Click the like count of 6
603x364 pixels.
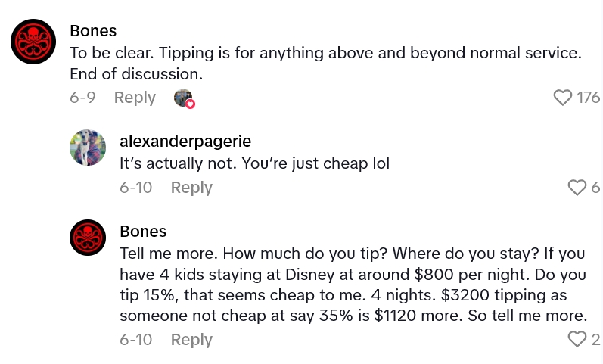(595, 188)
